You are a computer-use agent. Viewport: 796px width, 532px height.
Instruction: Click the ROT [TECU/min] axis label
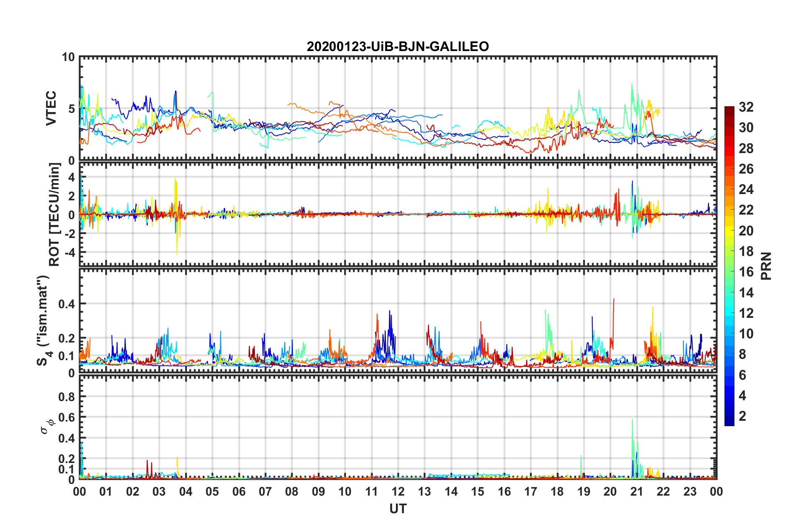(x=55, y=215)
